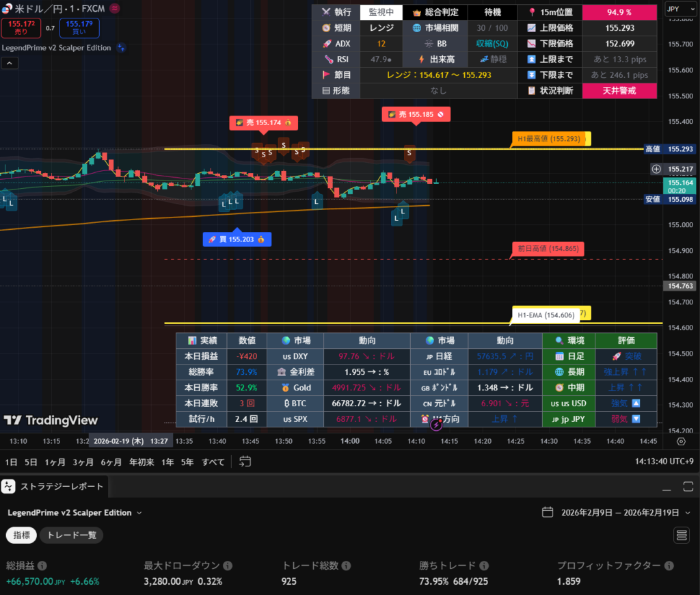
Task: Open time axis settings gear icon
Action: click(x=680, y=442)
